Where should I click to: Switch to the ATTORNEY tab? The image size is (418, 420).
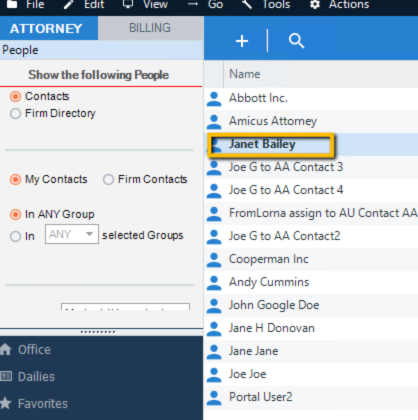pyautogui.click(x=49, y=28)
